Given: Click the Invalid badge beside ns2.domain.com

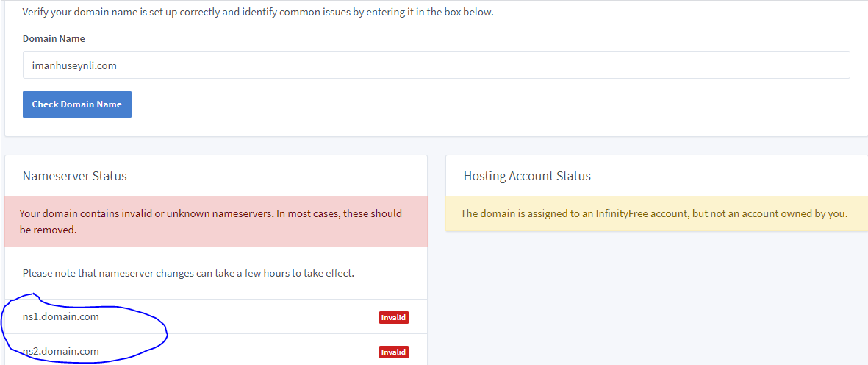Looking at the screenshot, I should [x=393, y=352].
